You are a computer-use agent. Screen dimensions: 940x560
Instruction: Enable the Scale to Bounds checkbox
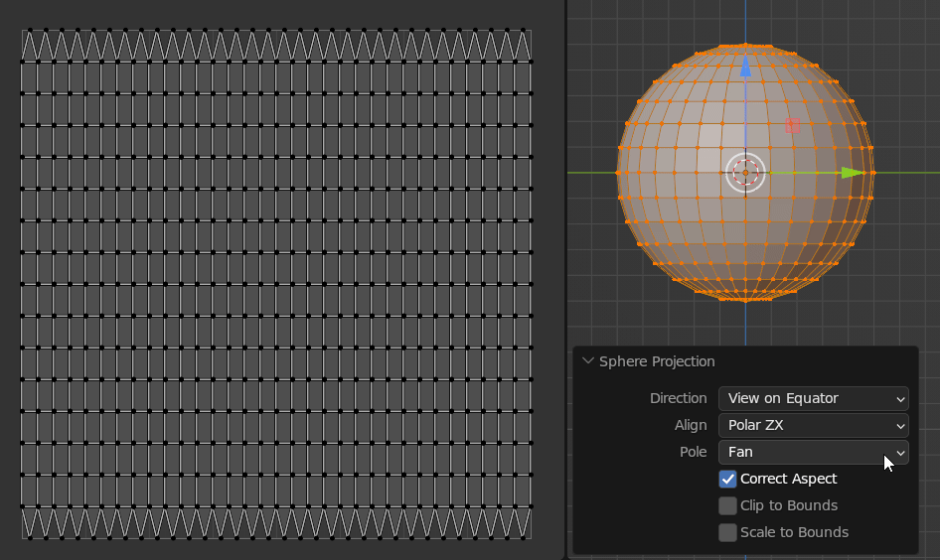[x=727, y=532]
